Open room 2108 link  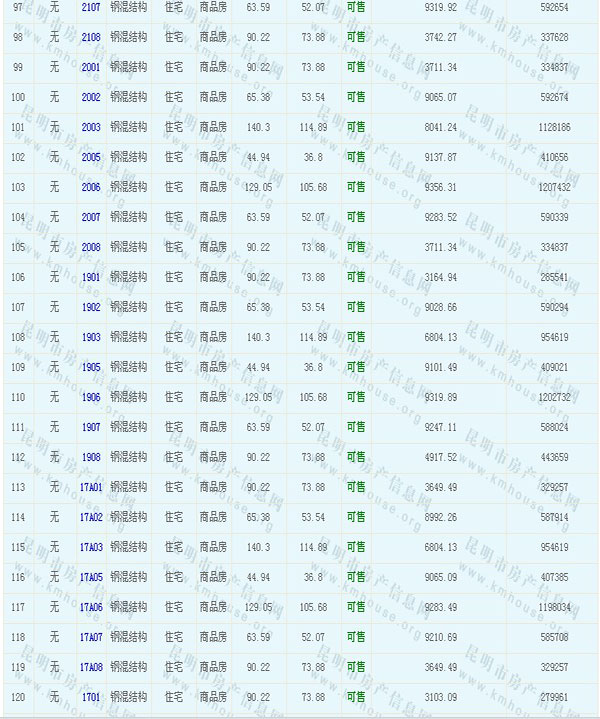(91, 37)
